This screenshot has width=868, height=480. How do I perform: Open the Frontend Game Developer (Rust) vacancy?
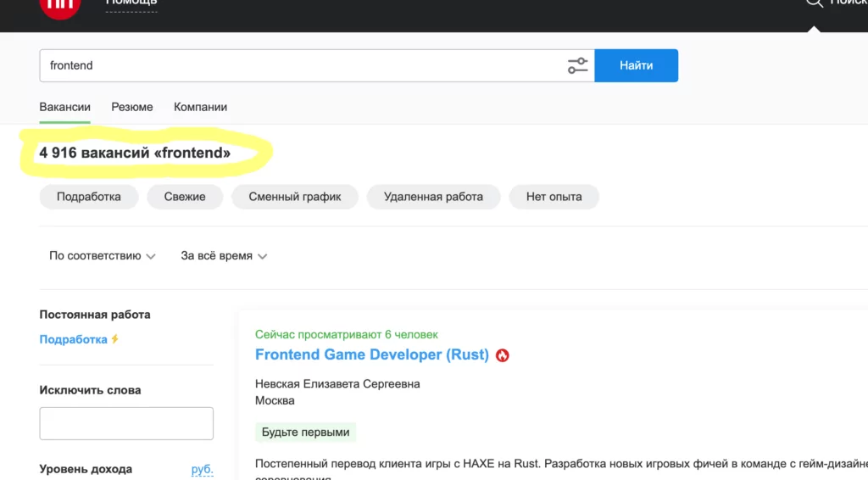point(371,354)
